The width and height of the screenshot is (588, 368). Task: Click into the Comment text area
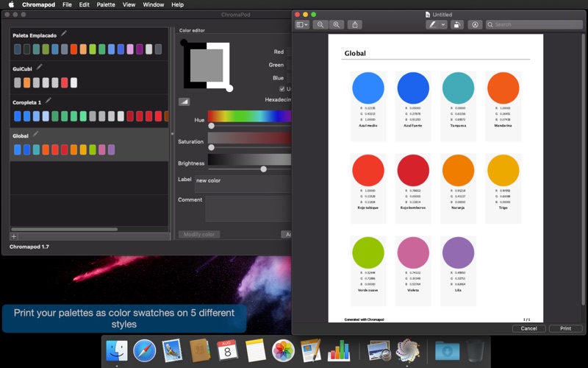point(248,209)
